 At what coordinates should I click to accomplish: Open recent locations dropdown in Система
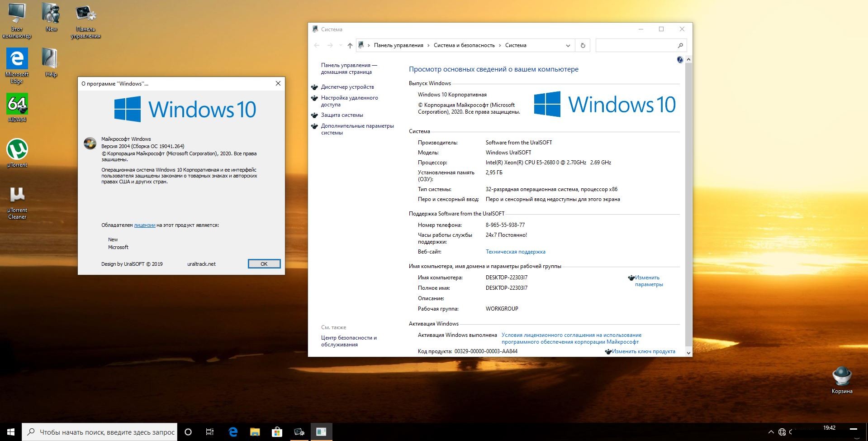tap(341, 45)
